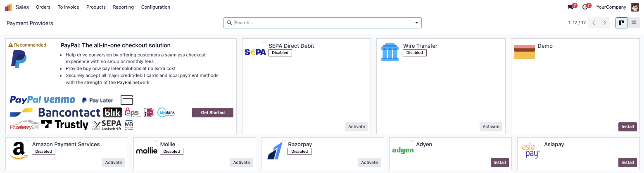Focus the Search input field
This screenshot has width=644, height=173.
tap(322, 23)
